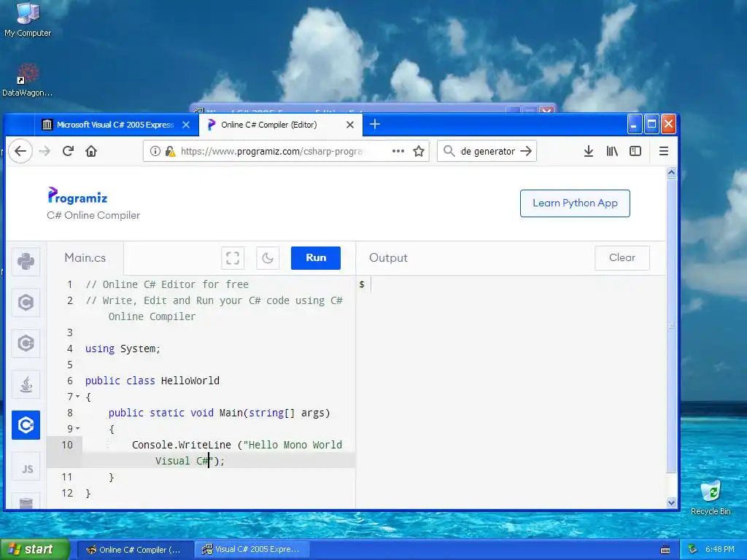This screenshot has height=560, width=747.
Task: Select the highlighted C# language icon
Action: tap(26, 425)
